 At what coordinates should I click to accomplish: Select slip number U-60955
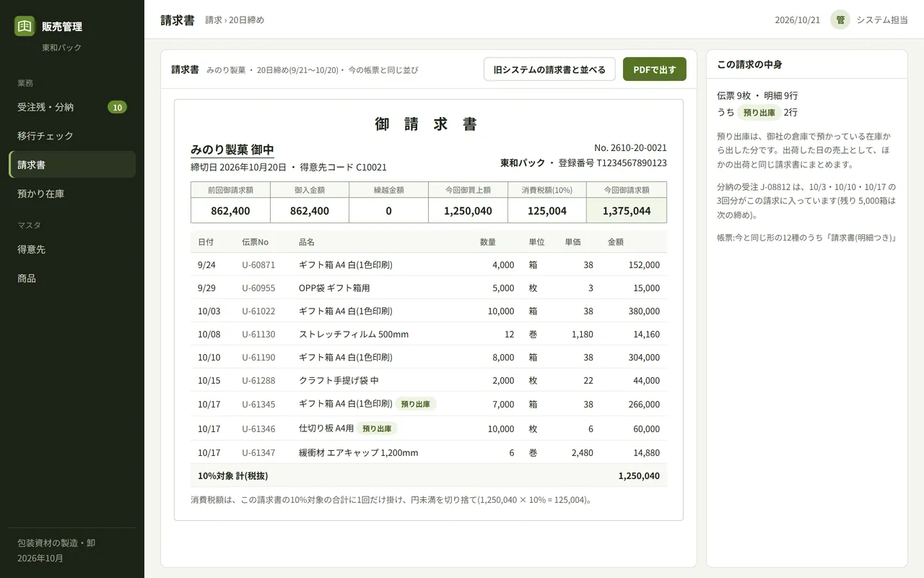tap(258, 288)
